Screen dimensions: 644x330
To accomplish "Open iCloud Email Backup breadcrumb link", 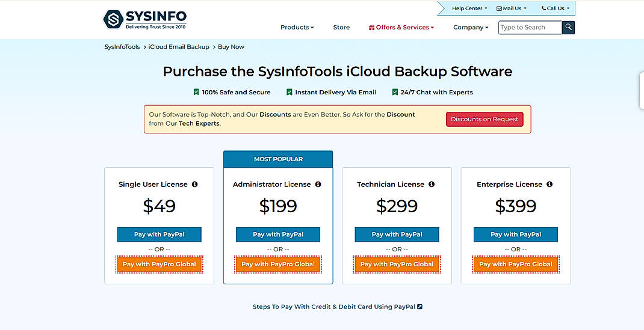I will [179, 47].
